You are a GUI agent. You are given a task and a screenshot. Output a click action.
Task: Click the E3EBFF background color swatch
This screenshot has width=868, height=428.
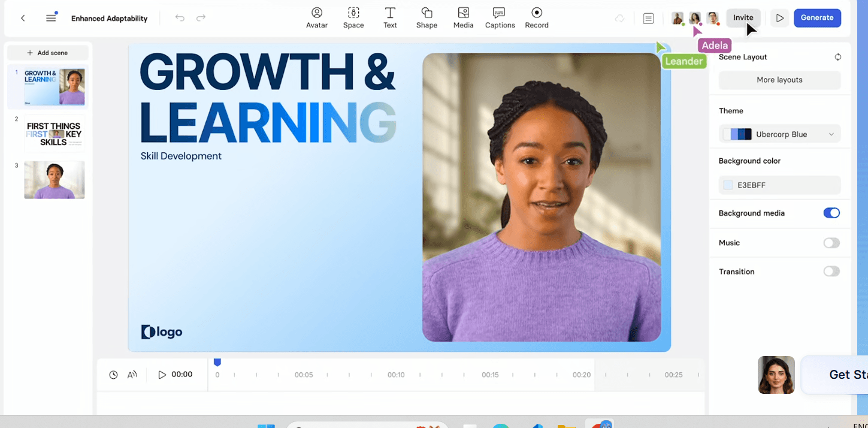pyautogui.click(x=728, y=185)
